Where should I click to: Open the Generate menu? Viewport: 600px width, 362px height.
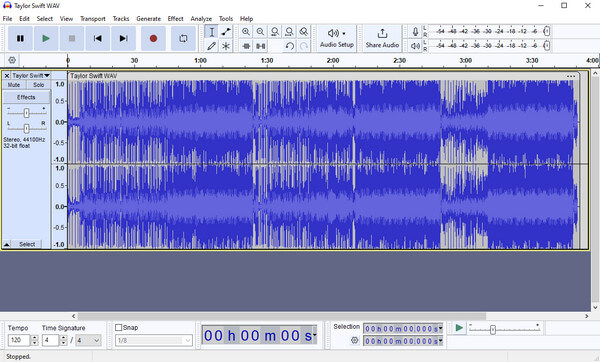click(x=148, y=18)
